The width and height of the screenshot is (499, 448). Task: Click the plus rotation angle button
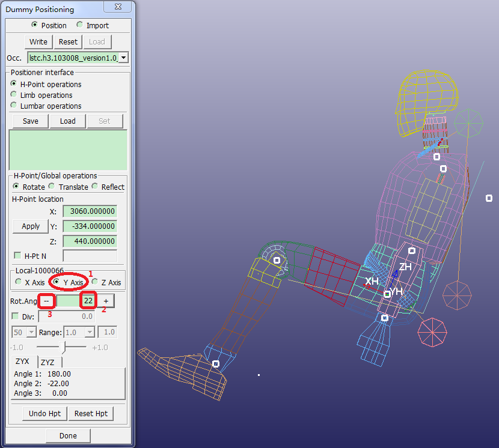105,300
